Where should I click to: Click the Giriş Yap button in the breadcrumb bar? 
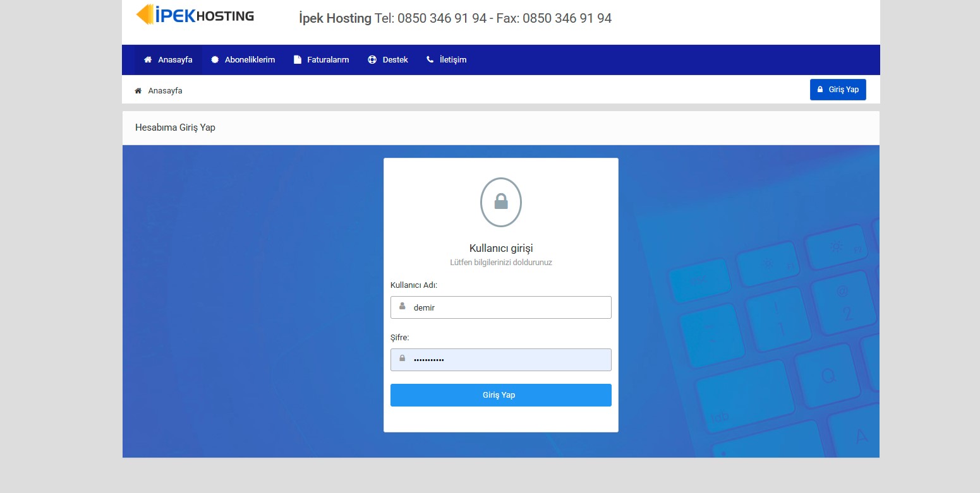tap(838, 90)
